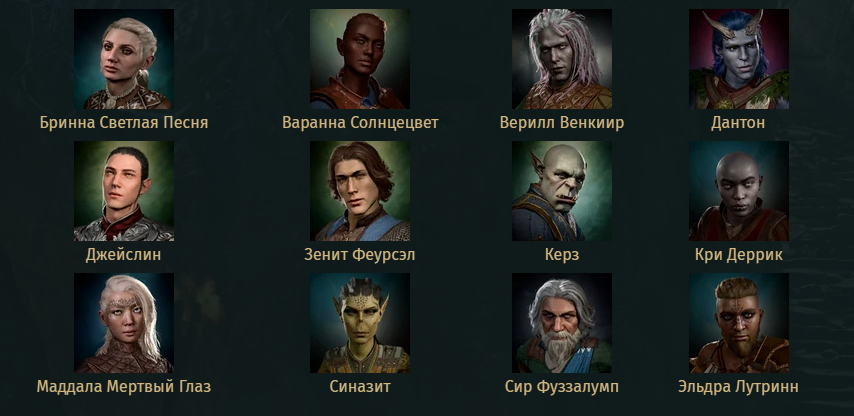
Task: Open the Варанна Солнцецвет name link
Action: click(x=360, y=123)
